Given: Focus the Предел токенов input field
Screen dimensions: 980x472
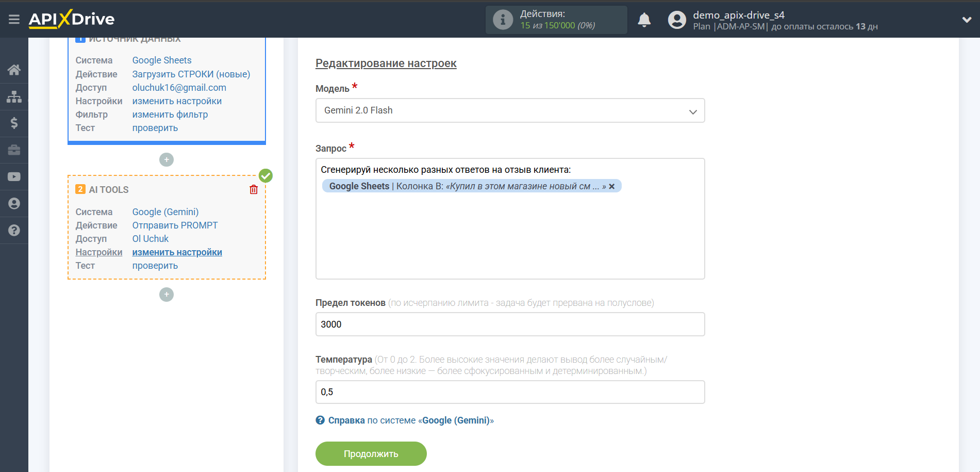Looking at the screenshot, I should (510, 324).
